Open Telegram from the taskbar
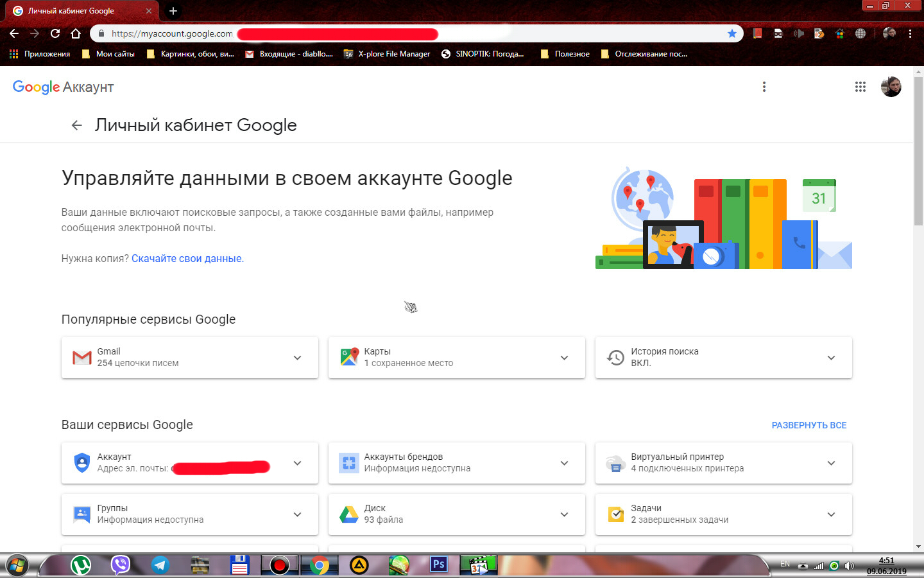Image resolution: width=924 pixels, height=578 pixels. click(160, 565)
